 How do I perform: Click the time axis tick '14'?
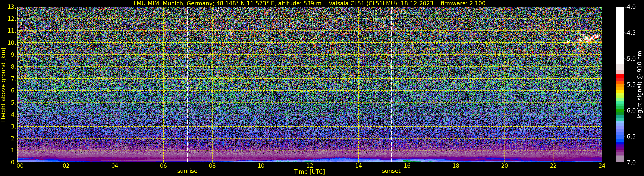click(x=358, y=166)
